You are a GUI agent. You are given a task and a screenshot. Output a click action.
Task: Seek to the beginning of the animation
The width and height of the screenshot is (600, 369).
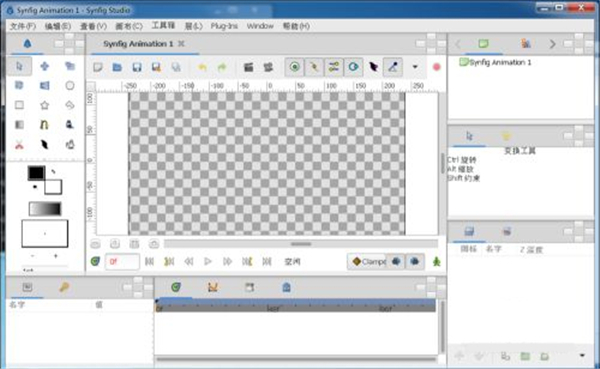(x=149, y=261)
